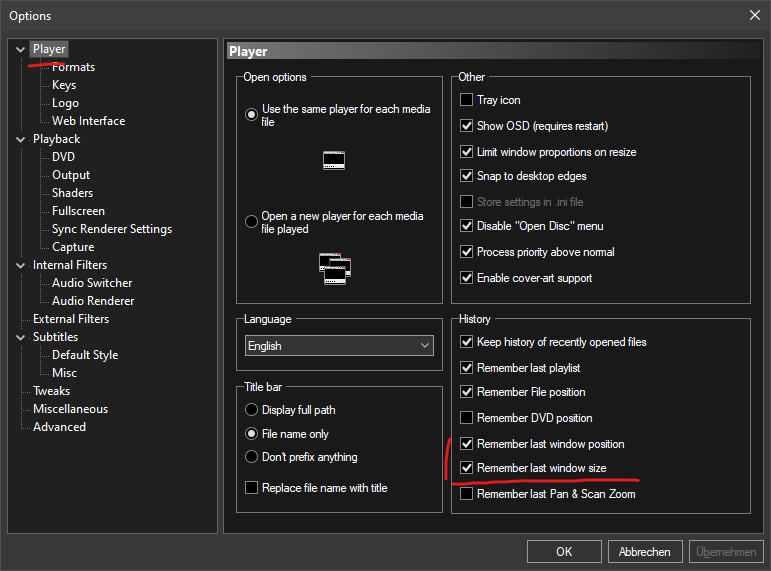Uncheck Remember last window size
Image resolution: width=771 pixels, height=571 pixels.
click(466, 468)
